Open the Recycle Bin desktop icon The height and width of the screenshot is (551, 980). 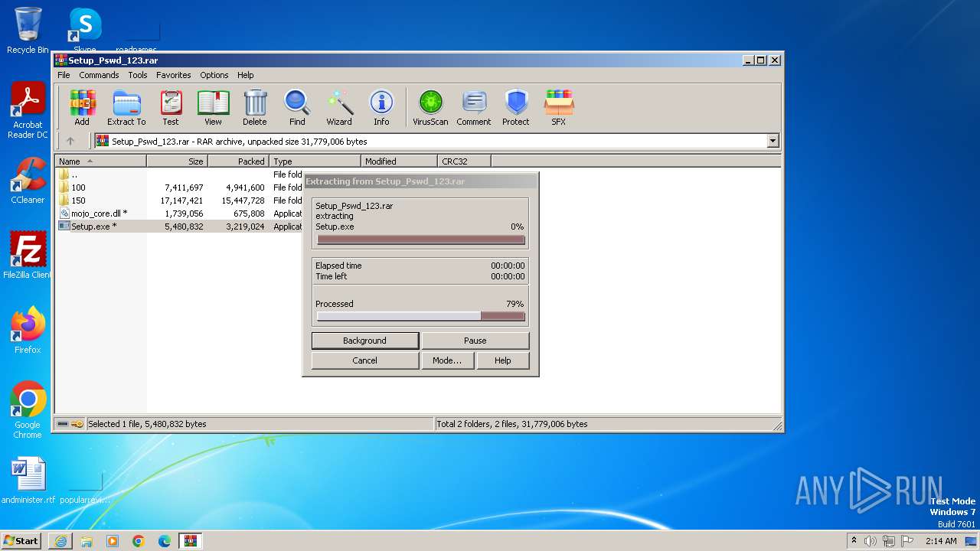click(28, 31)
